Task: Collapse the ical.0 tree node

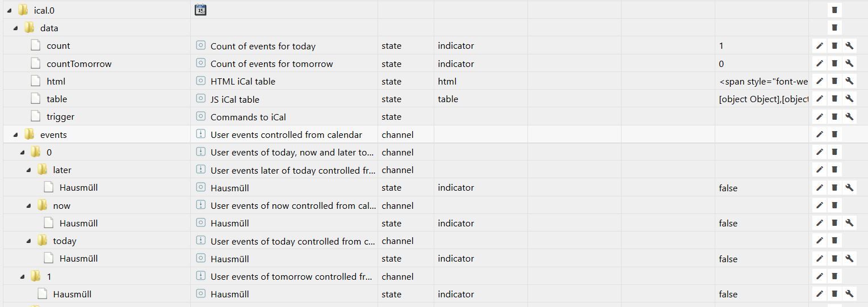Action: click(9, 10)
